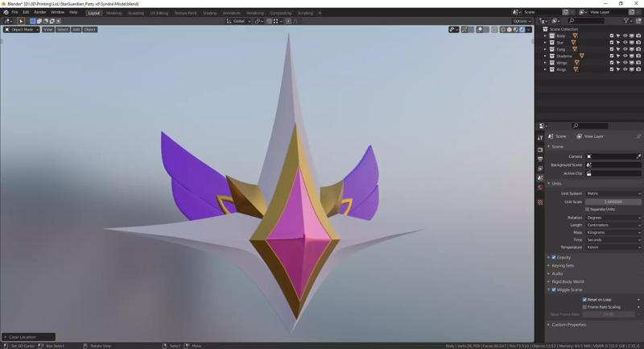Open the Help menu
This screenshot has width=644, height=349.
pos(73,12)
